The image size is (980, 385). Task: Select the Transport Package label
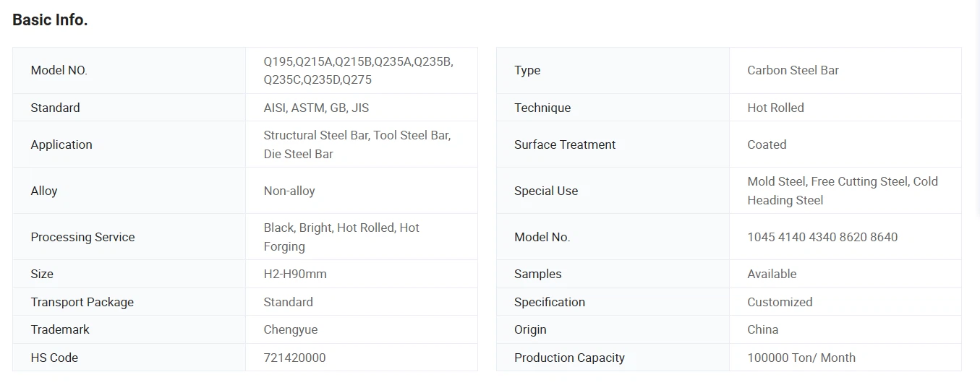(x=82, y=302)
